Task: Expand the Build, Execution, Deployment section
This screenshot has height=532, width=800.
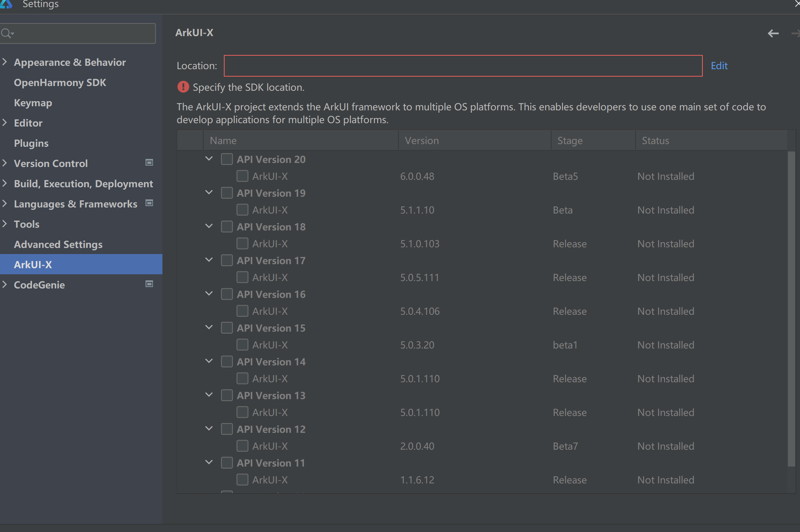Action: [5, 183]
